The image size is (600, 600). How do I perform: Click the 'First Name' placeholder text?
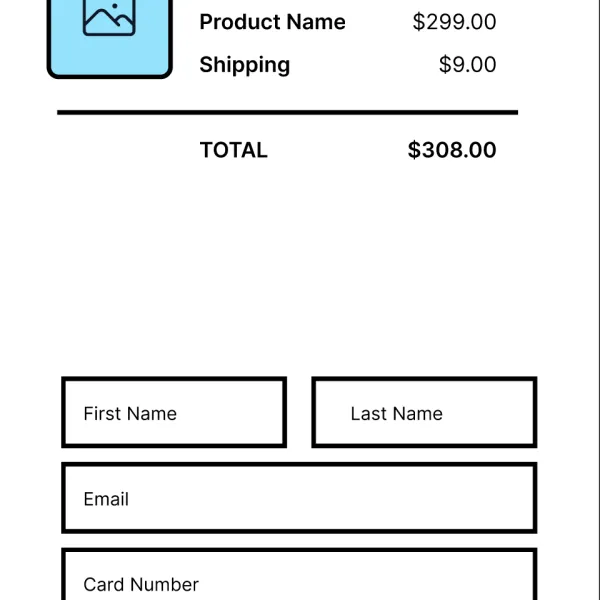tap(130, 414)
